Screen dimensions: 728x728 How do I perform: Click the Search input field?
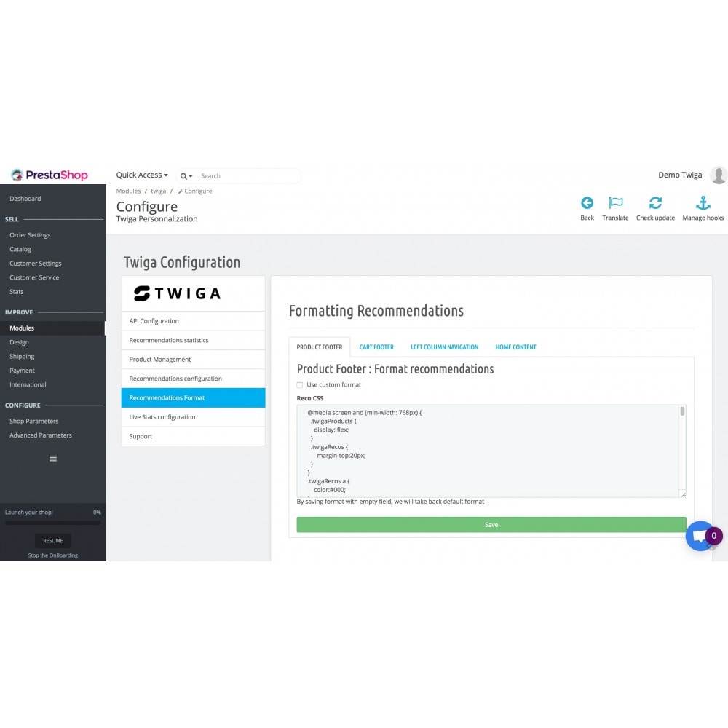[249, 176]
